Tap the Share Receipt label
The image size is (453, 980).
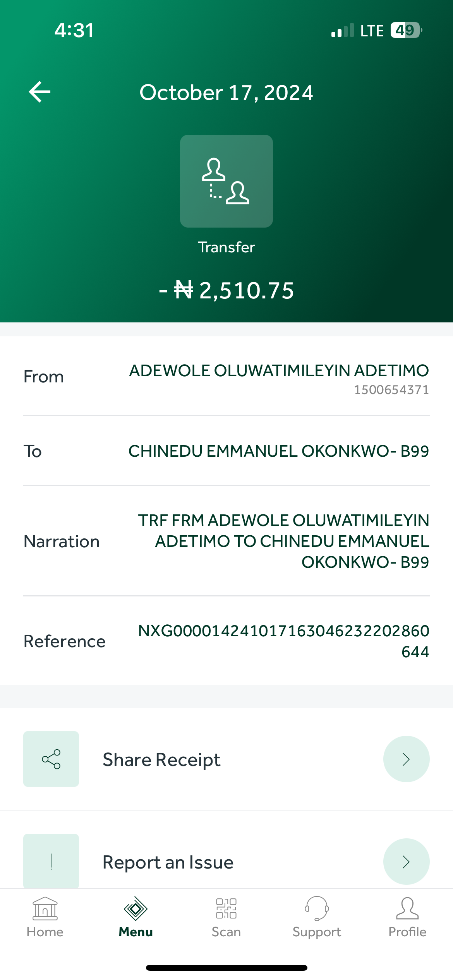(161, 759)
